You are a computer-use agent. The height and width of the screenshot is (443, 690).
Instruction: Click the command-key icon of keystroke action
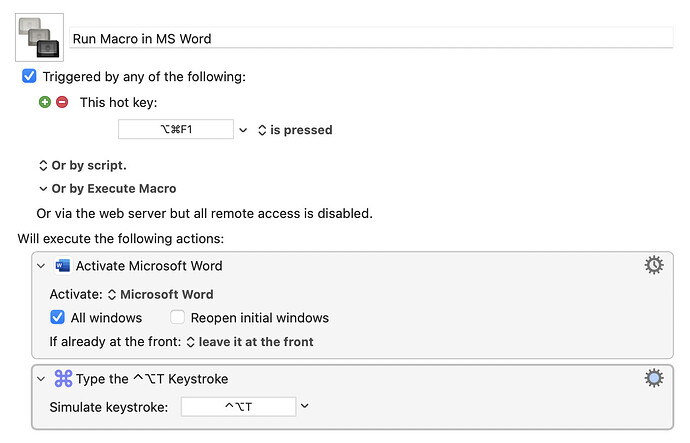pyautogui.click(x=63, y=378)
